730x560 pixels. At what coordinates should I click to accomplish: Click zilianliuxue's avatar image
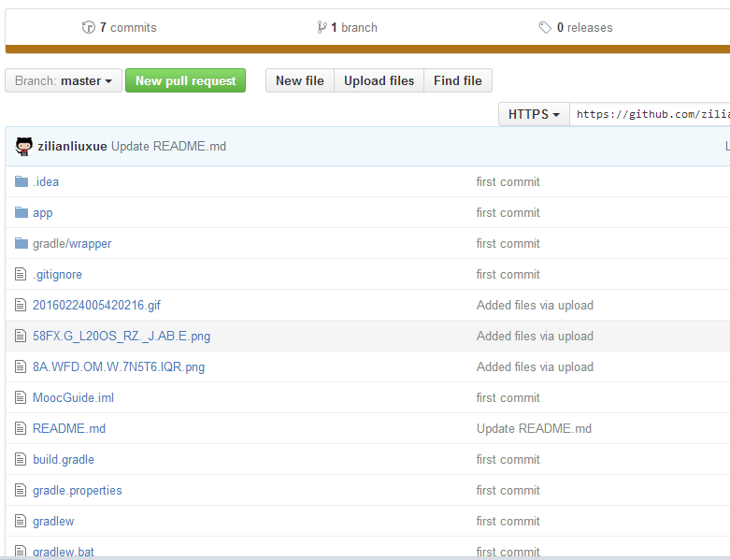(24, 146)
